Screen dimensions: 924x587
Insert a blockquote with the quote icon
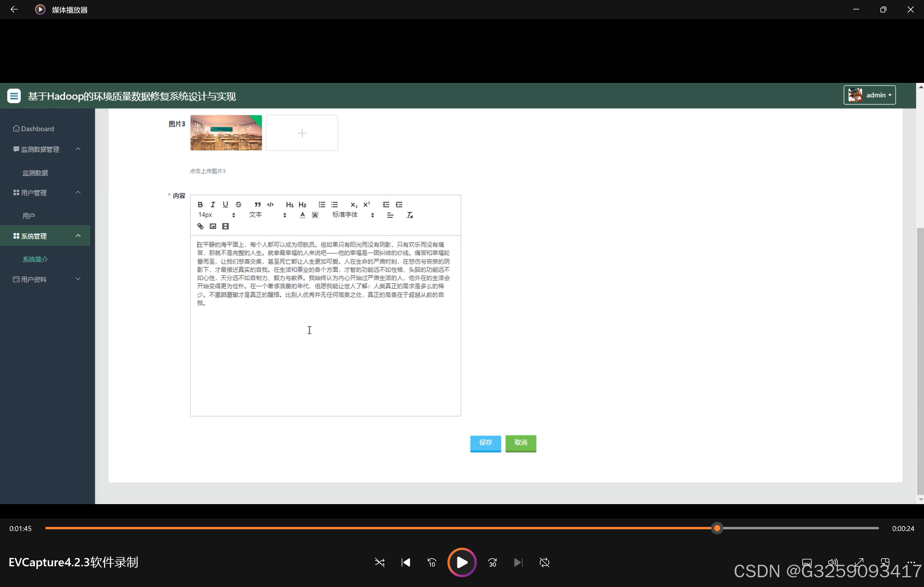[257, 204]
